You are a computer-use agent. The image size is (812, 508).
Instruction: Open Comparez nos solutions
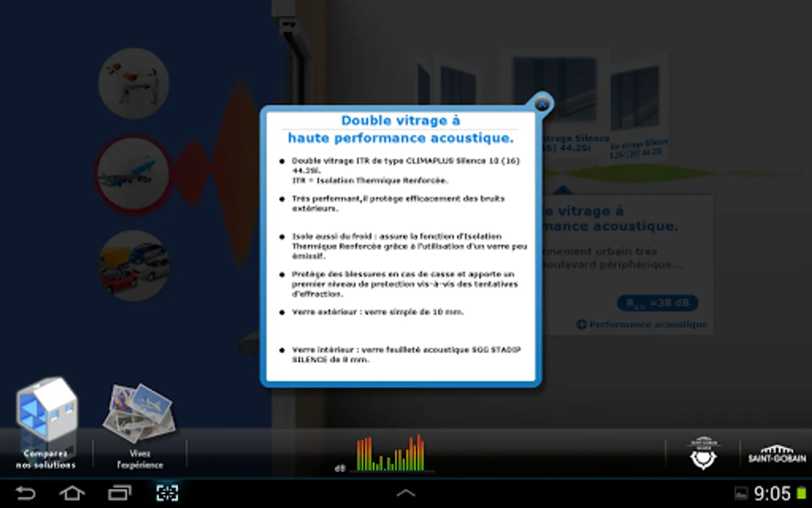tap(46, 423)
